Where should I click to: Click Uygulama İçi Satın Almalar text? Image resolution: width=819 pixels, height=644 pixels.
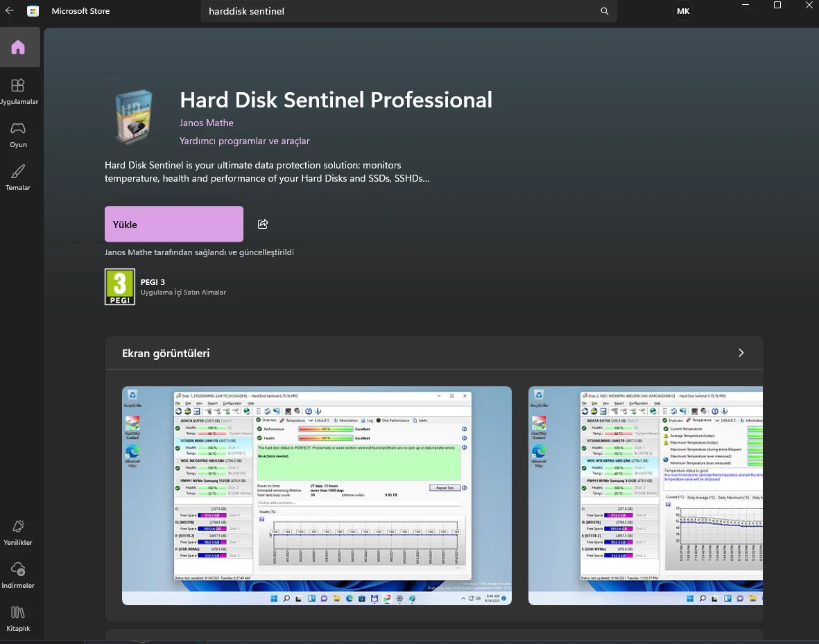pos(183,293)
